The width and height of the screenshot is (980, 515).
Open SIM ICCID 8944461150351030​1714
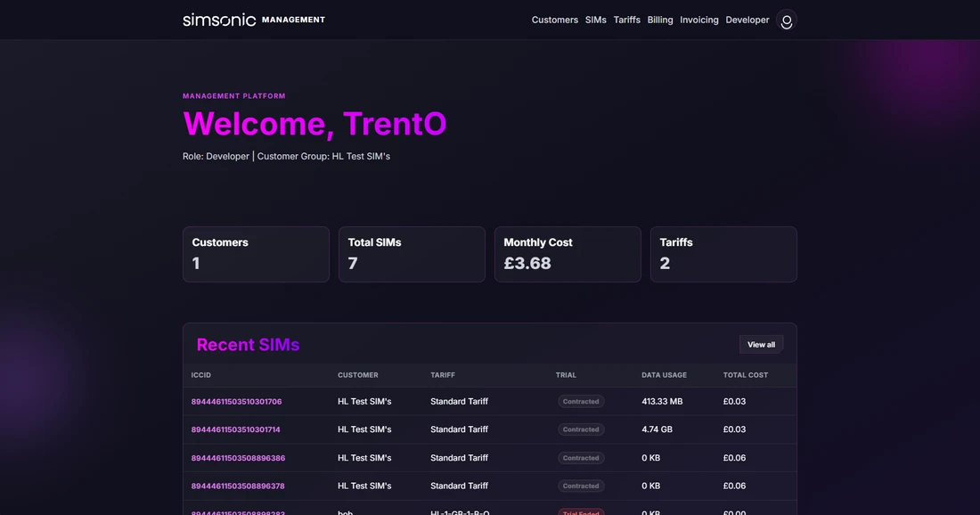[235, 429]
